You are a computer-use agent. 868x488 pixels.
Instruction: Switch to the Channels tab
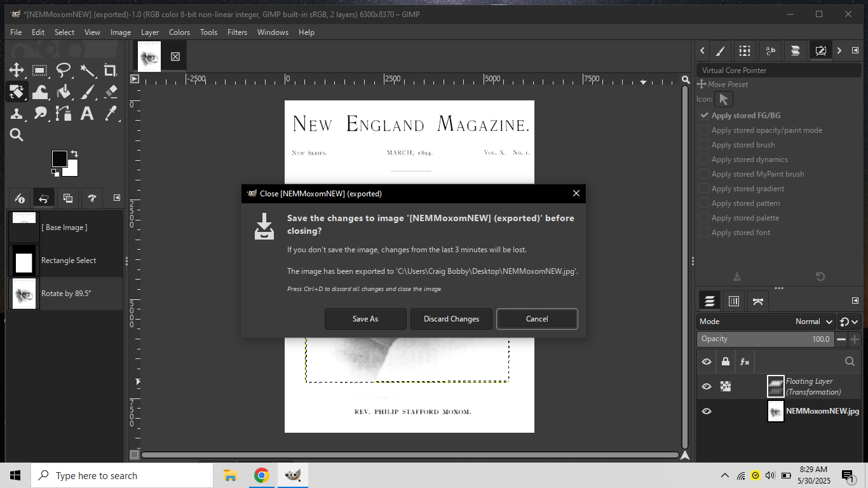coord(733,301)
